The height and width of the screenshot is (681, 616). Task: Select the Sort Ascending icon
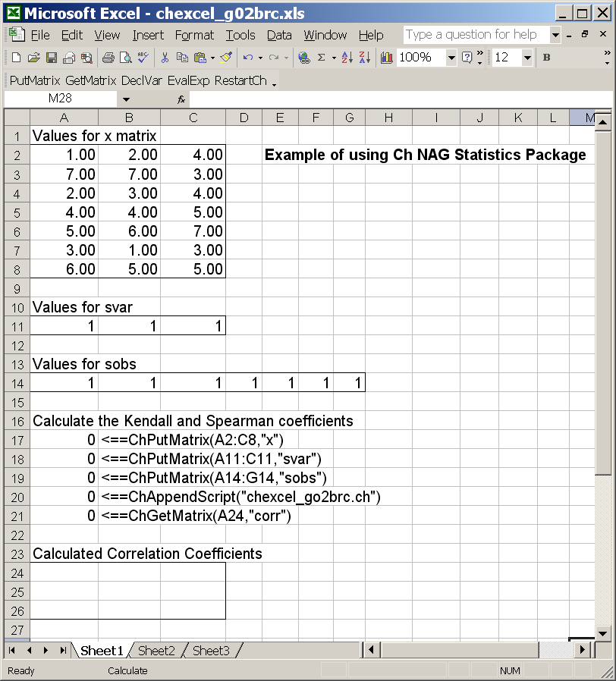click(x=347, y=56)
